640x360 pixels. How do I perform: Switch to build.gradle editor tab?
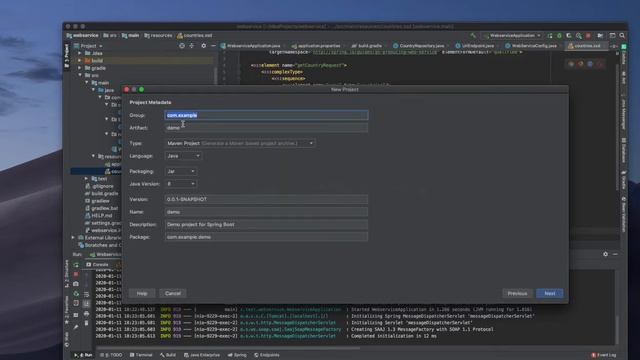click(367, 46)
